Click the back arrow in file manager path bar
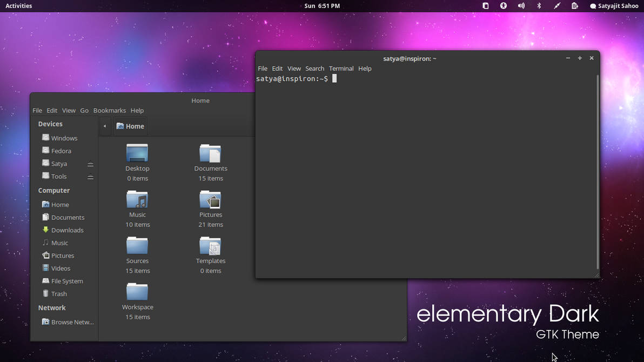This screenshot has width=644, height=362. pyautogui.click(x=105, y=126)
